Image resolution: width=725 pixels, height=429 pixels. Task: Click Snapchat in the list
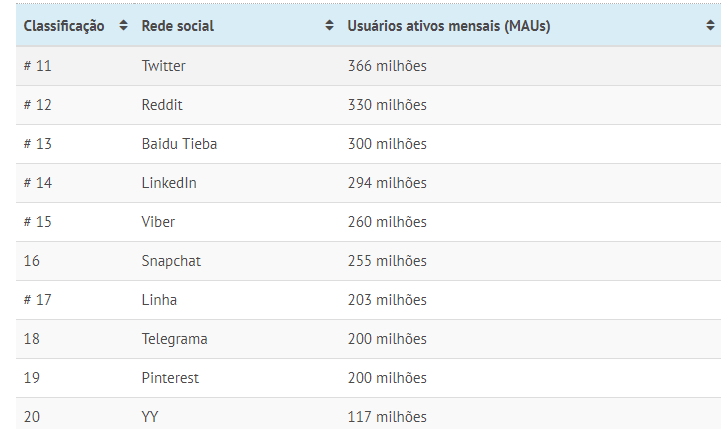[171, 261]
